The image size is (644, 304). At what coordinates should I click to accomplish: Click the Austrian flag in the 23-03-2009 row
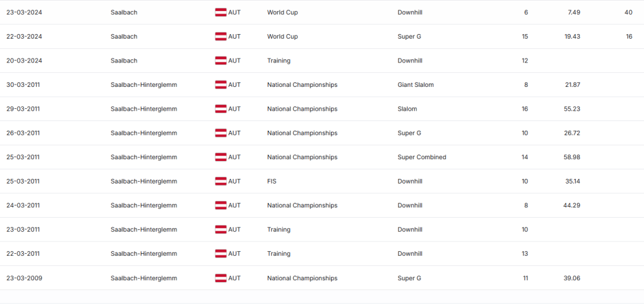coord(220,278)
